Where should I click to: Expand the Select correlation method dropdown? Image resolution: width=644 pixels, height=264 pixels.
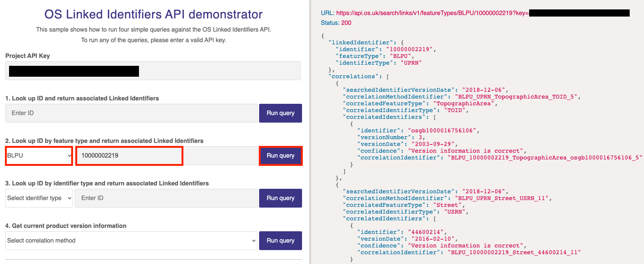tap(131, 241)
